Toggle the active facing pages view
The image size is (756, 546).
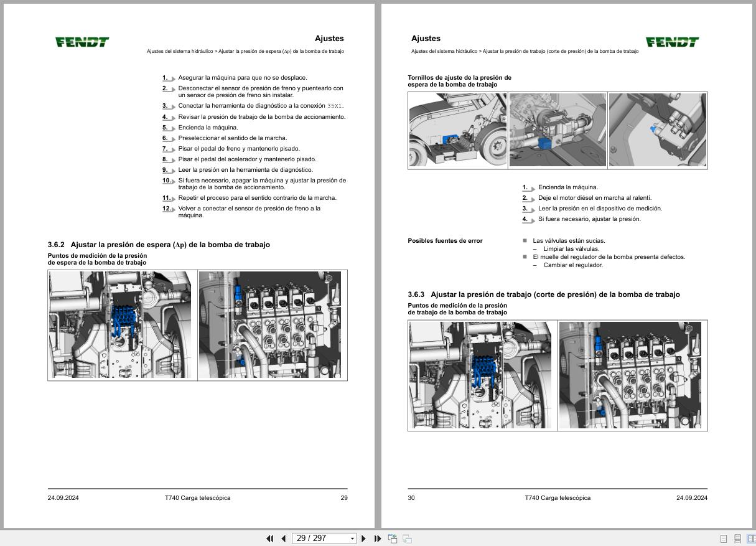(x=750, y=538)
